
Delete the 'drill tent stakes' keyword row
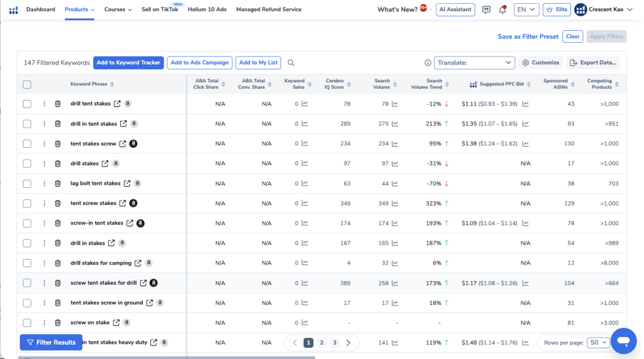(x=58, y=104)
